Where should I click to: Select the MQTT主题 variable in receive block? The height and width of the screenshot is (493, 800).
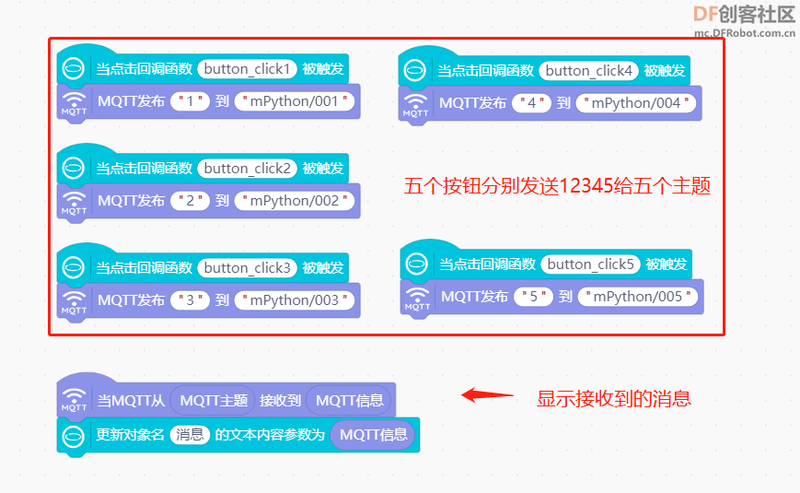pyautogui.click(x=214, y=401)
